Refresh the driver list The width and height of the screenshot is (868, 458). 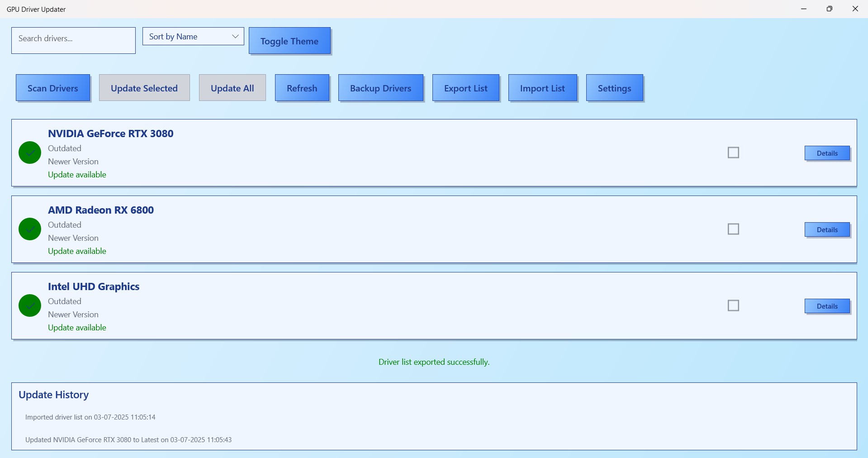302,88
